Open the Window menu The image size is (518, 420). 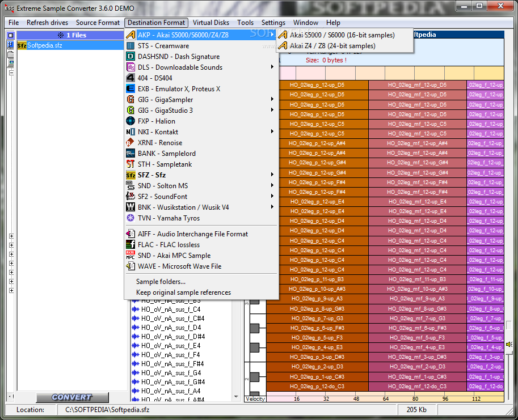point(306,23)
